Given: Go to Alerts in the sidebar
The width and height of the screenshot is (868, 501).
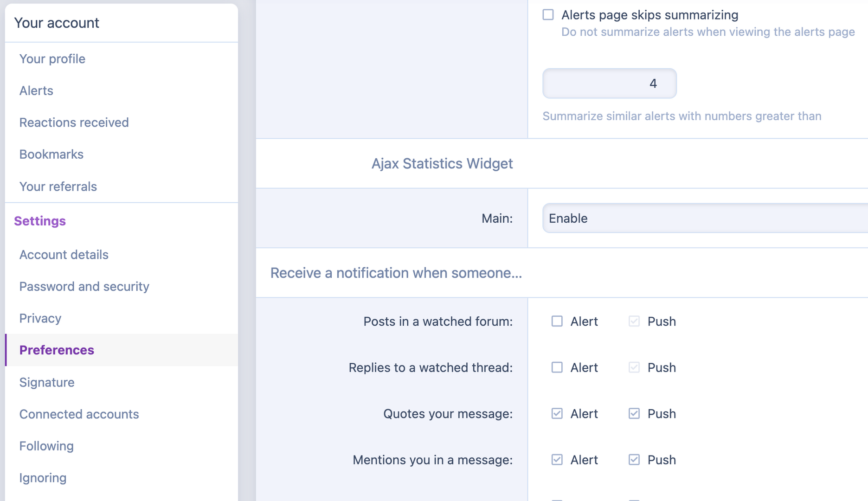Looking at the screenshot, I should (122, 90).
